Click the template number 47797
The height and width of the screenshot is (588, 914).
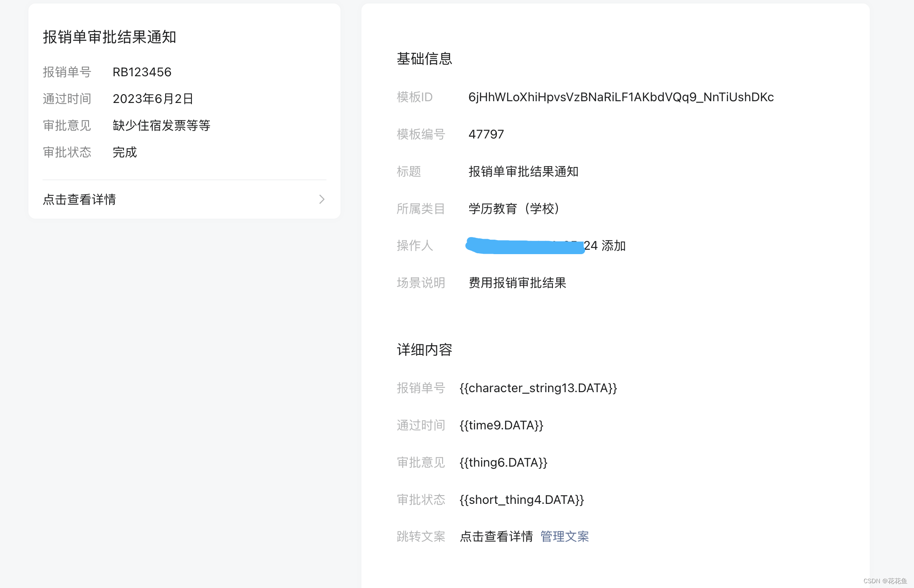tap(486, 134)
